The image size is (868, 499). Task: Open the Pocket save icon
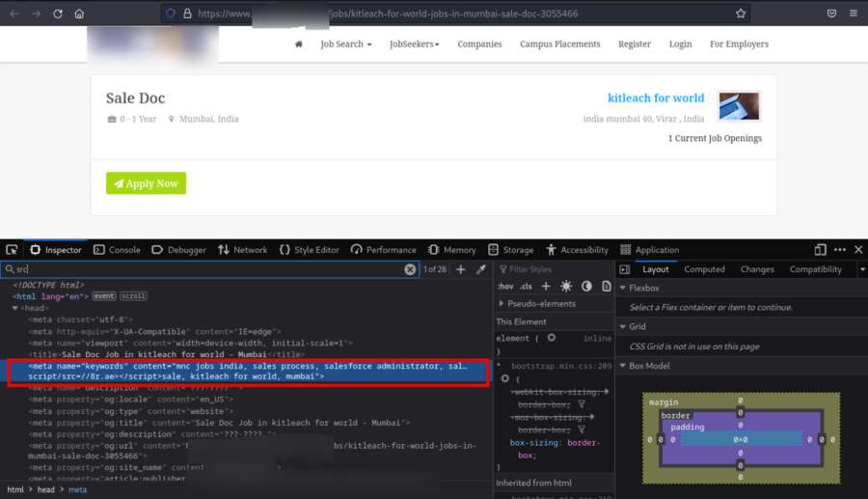point(831,14)
